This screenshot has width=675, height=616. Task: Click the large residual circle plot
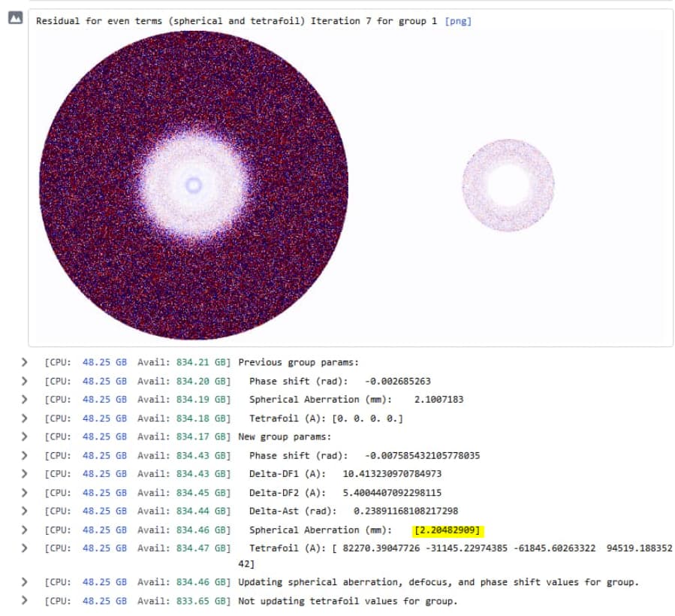pos(194,186)
